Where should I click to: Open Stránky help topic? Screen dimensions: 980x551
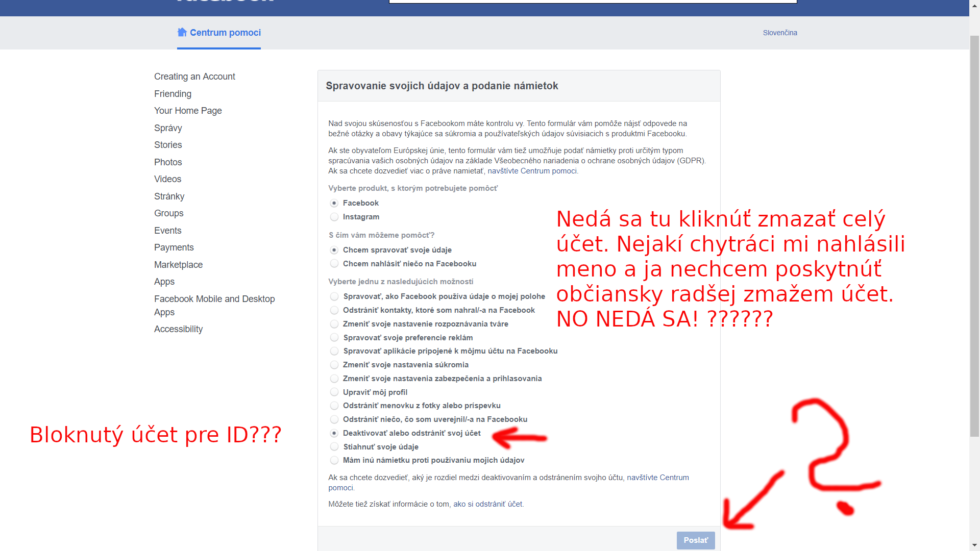coord(169,196)
